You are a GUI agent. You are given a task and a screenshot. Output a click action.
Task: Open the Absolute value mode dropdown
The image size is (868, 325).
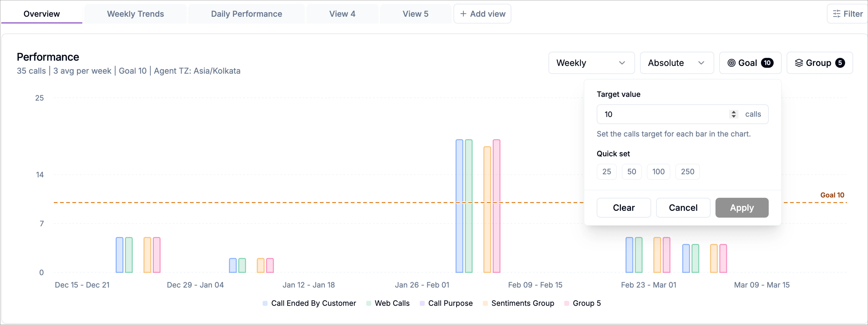point(677,63)
